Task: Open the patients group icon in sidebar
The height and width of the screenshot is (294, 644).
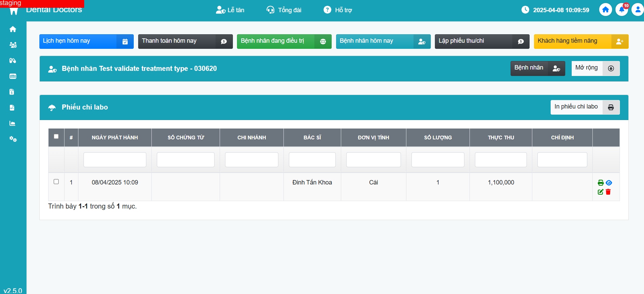Action: click(13, 45)
